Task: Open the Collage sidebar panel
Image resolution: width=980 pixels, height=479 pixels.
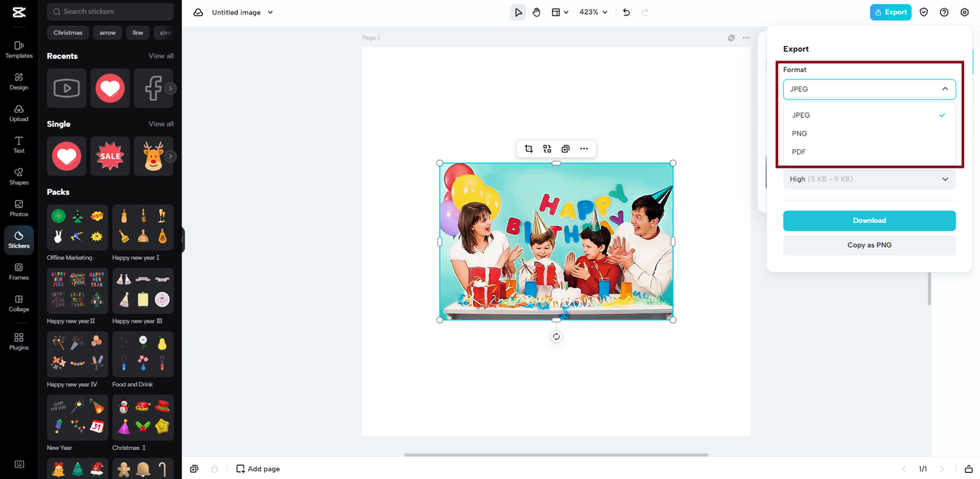Action: (x=19, y=303)
